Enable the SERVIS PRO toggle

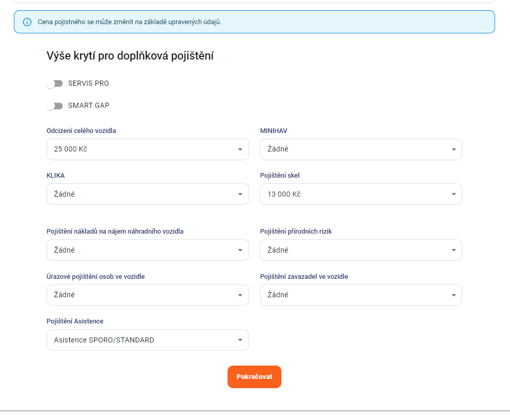pyautogui.click(x=54, y=84)
